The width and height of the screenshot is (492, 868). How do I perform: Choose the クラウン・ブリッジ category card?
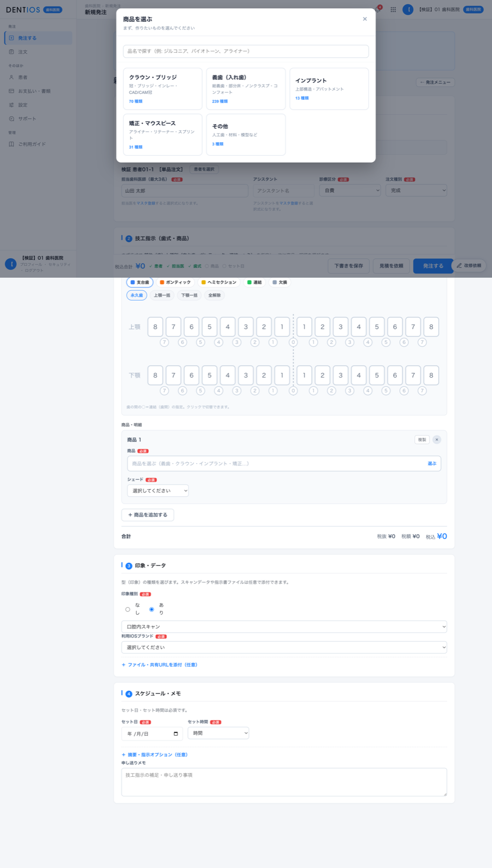click(x=163, y=89)
